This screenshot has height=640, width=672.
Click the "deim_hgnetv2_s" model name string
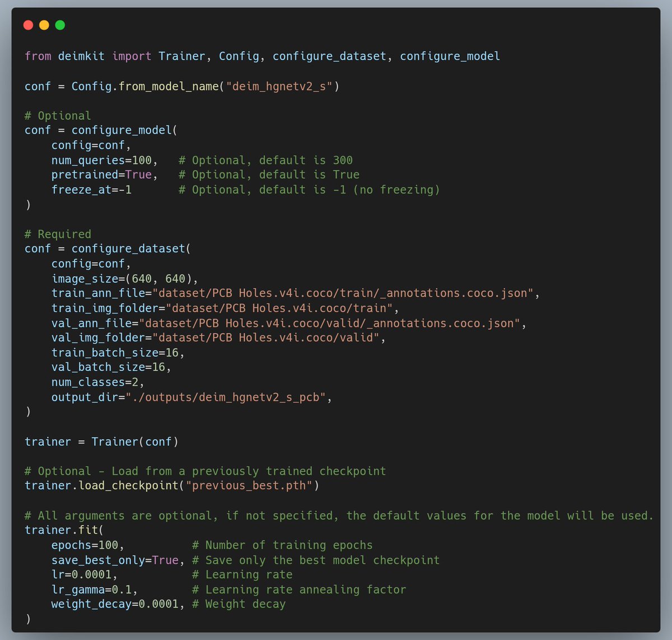(x=279, y=86)
